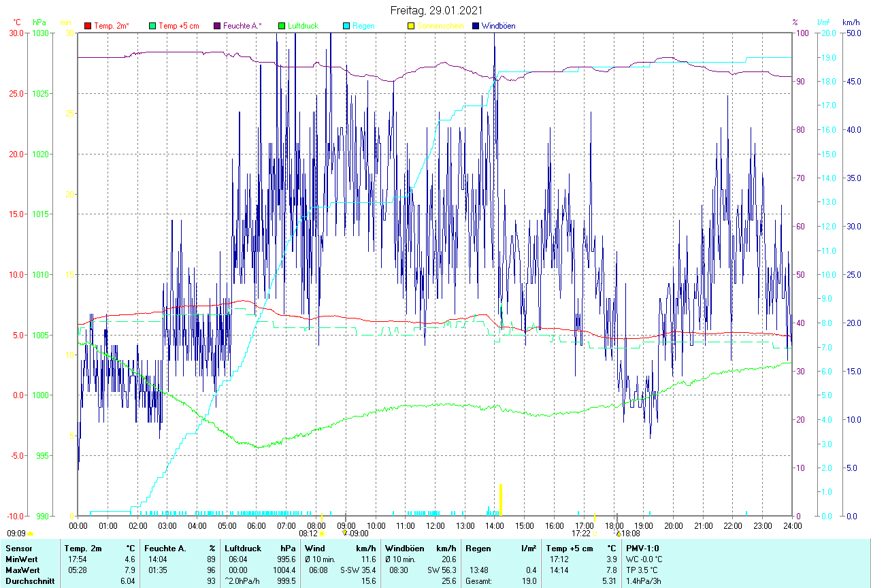The height and width of the screenshot is (588, 871).
Task: Click the max gust value 'SW 56.3'
Action: (x=442, y=570)
